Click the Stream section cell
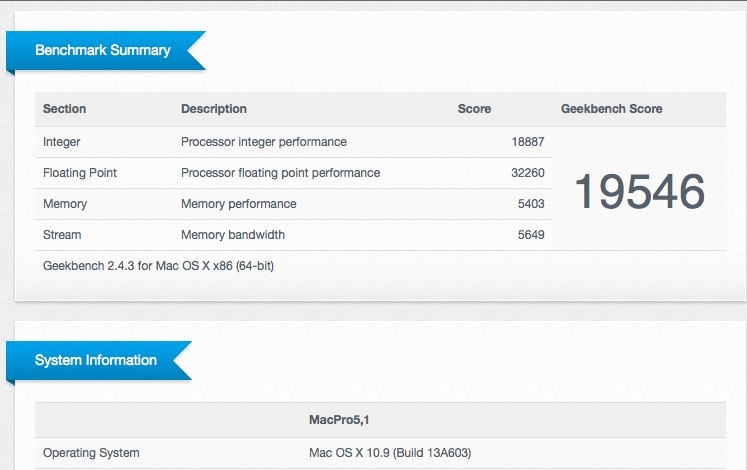747x470 pixels. [x=62, y=235]
